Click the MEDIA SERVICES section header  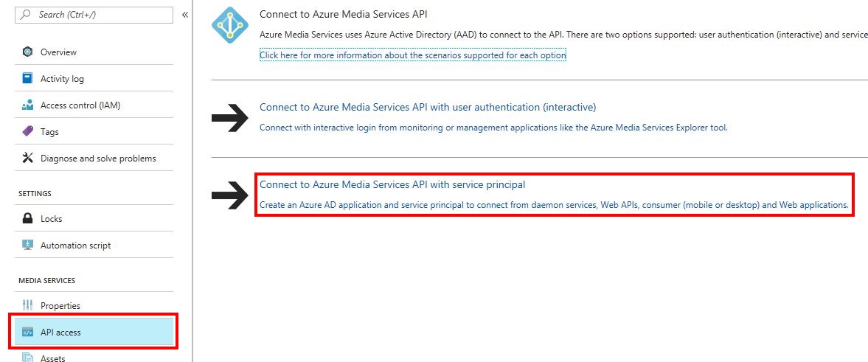pyautogui.click(x=46, y=281)
